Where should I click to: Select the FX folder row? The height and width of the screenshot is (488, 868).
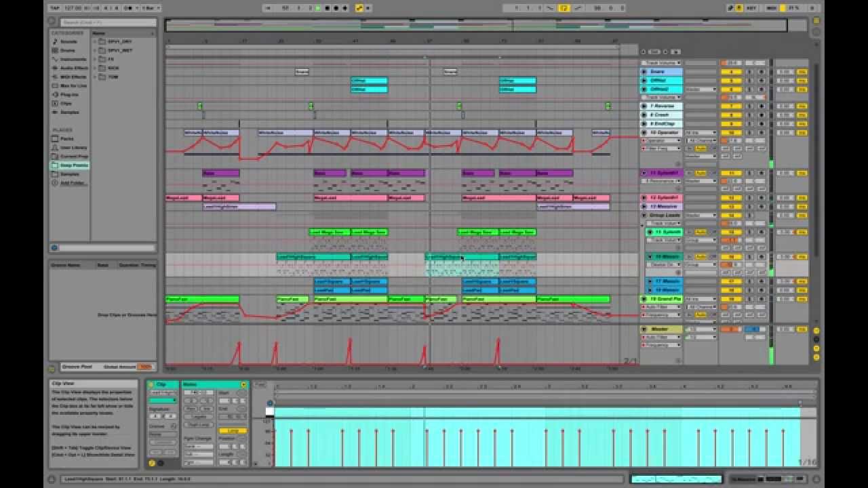pyautogui.click(x=123, y=59)
